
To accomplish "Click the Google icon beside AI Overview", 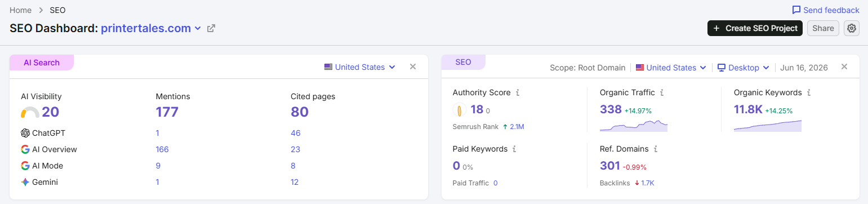I will pyautogui.click(x=25, y=149).
